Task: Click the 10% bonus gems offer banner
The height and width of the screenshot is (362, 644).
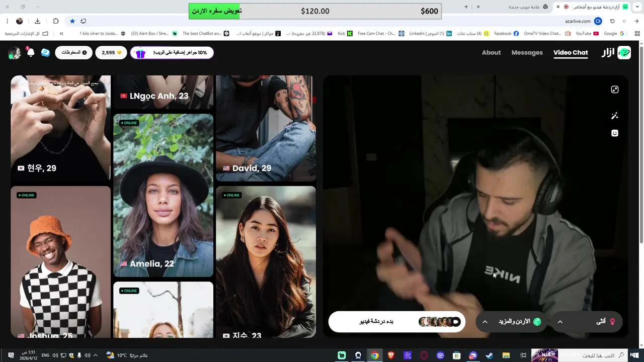Action: point(172,52)
